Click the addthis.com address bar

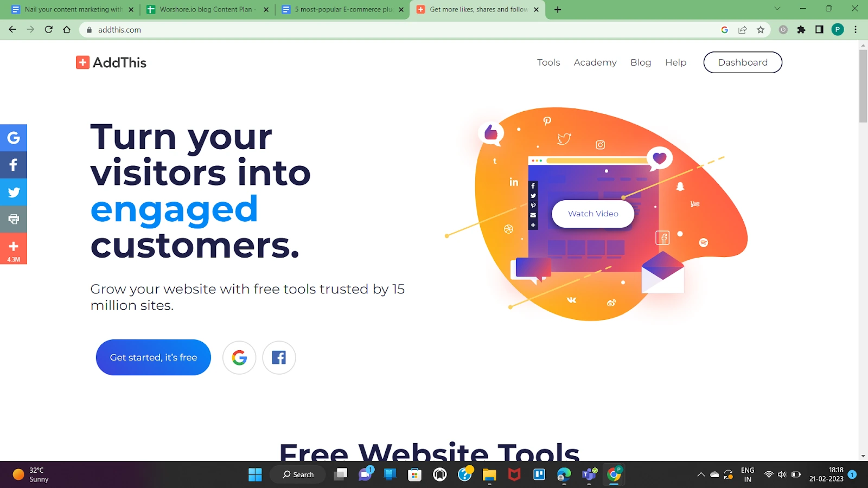(401, 30)
